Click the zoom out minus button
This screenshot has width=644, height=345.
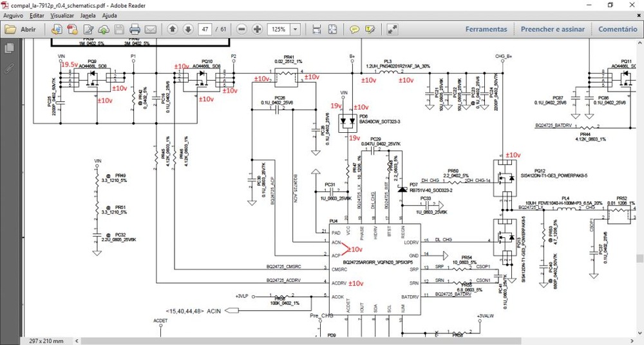tap(241, 29)
